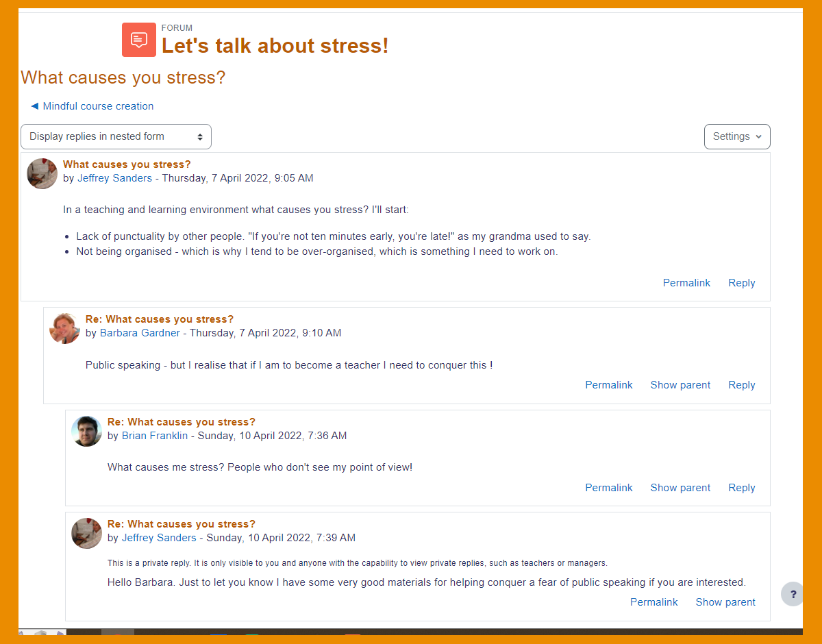Open Permalink for the original post
This screenshot has height=644, width=822.
click(686, 283)
